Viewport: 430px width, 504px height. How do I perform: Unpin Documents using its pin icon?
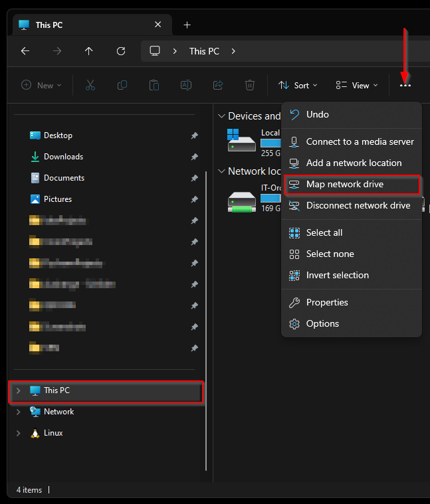point(194,178)
